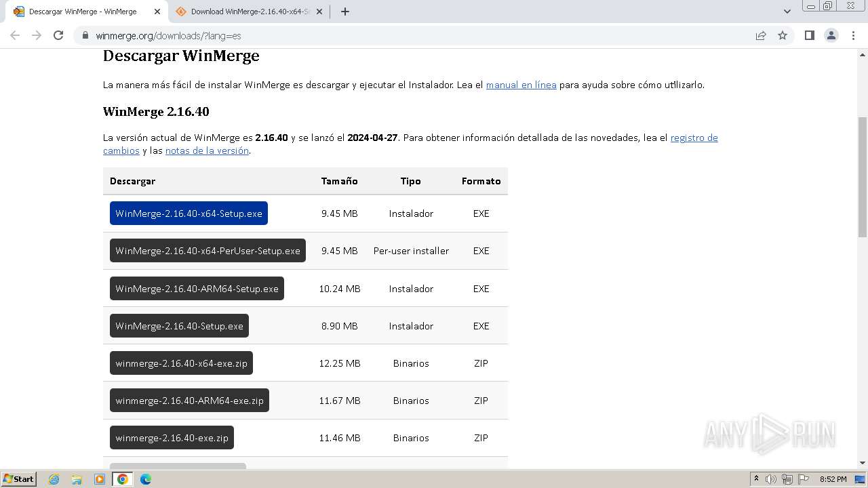Select the 11.46 MB size cell
Image resolution: width=868 pixels, height=488 pixels.
(339, 438)
